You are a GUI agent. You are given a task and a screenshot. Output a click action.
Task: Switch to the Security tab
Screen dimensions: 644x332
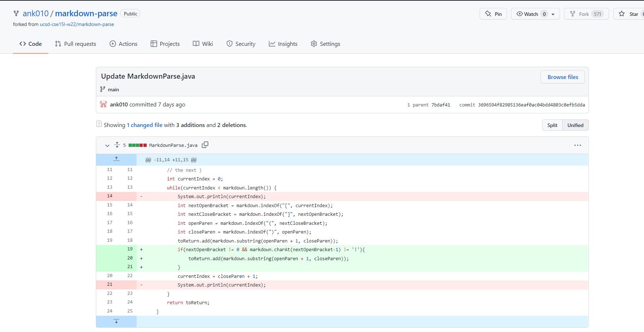pyautogui.click(x=241, y=44)
